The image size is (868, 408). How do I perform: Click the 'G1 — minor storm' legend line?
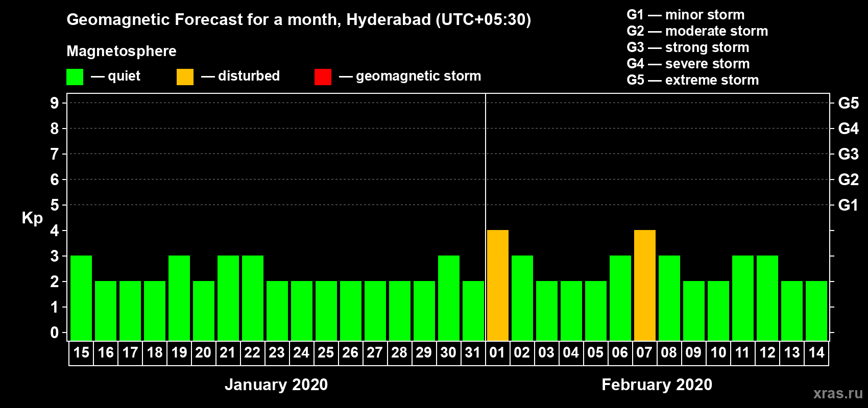(x=686, y=15)
